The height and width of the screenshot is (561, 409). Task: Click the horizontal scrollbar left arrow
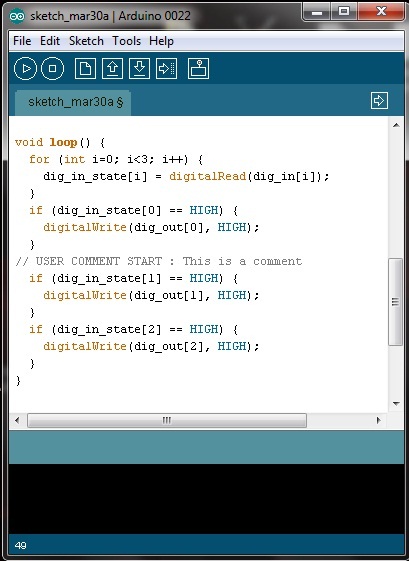click(17, 420)
